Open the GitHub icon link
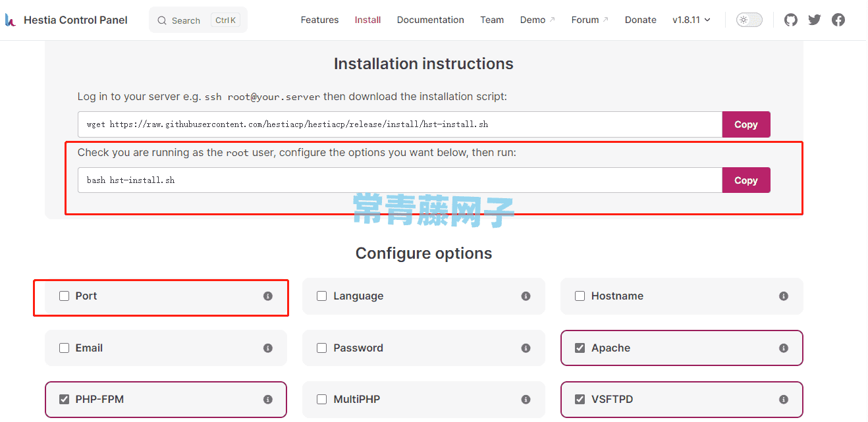Viewport: 868px width, 422px height. [x=791, y=20]
